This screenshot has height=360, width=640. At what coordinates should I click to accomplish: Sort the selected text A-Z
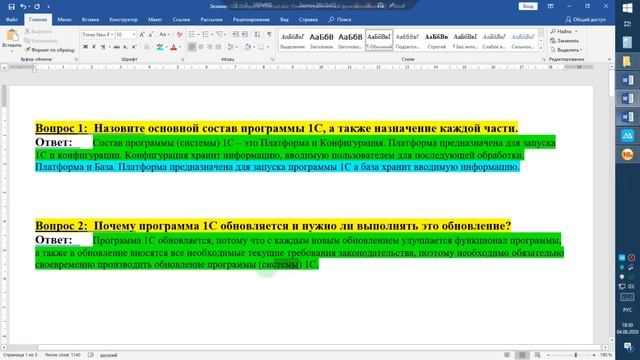(257, 35)
